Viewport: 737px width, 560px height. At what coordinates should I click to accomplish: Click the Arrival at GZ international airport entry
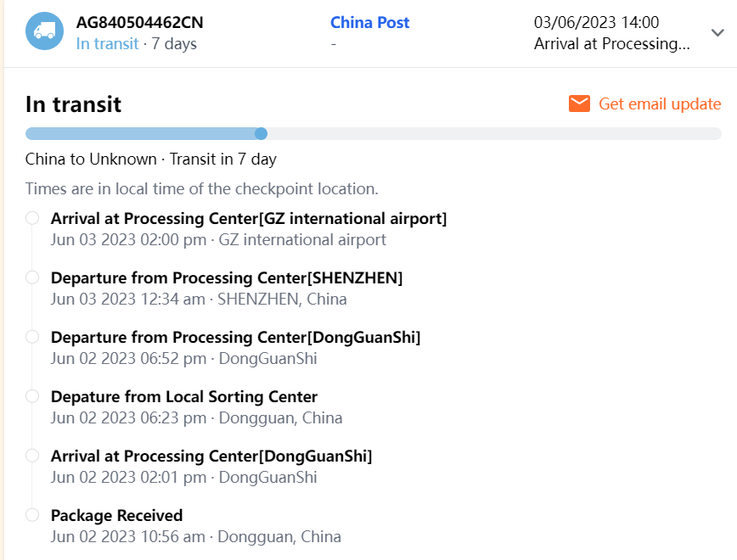coord(248,219)
